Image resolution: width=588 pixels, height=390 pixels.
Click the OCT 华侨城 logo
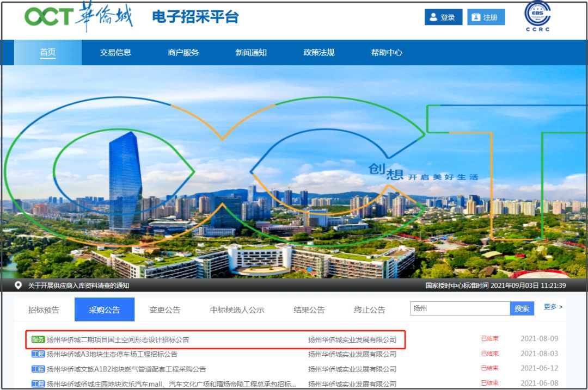[x=78, y=17]
